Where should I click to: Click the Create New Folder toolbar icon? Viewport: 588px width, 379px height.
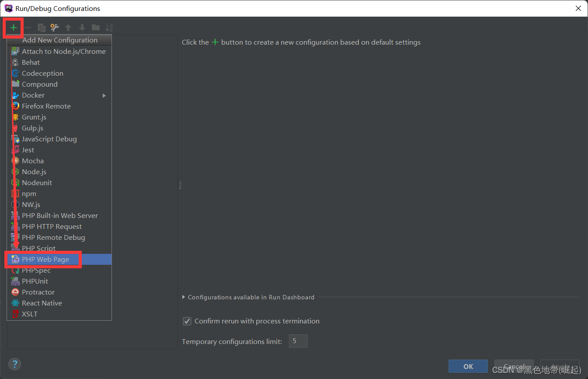tap(96, 28)
